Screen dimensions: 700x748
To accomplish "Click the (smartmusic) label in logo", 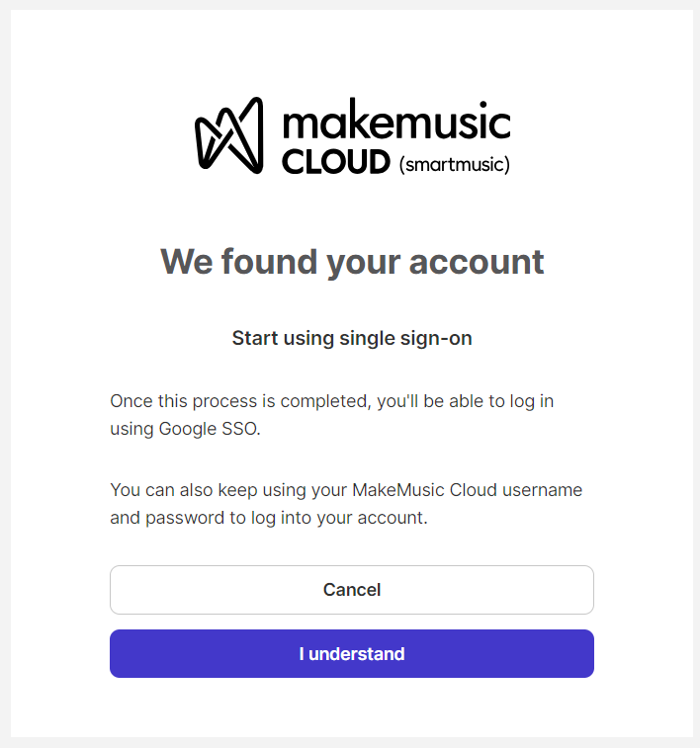I will 454,164.
